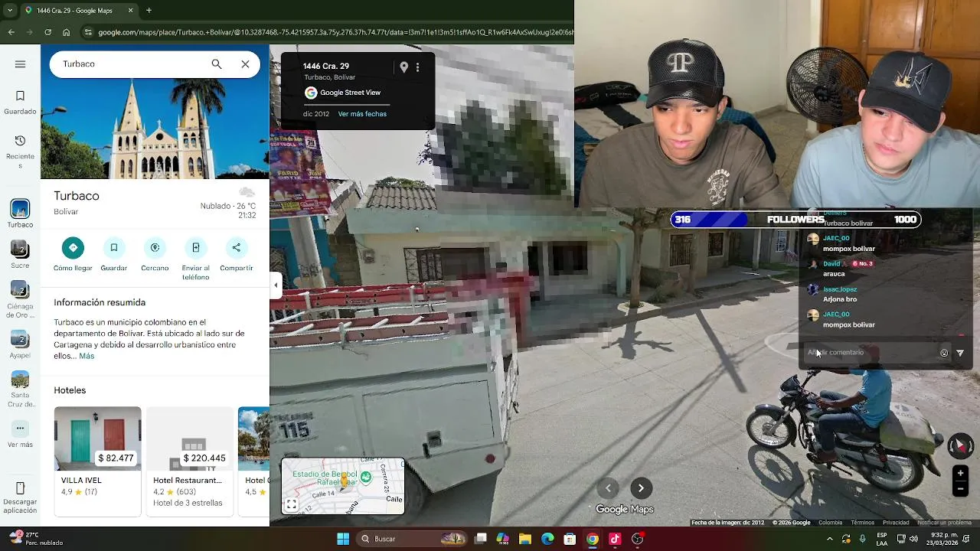Select the Sucre recent place in sidebar
This screenshot has height=551, width=980.
[20, 249]
